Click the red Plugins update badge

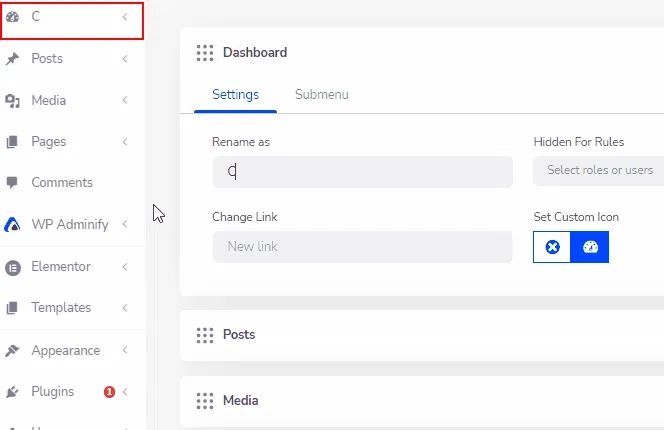(x=109, y=391)
